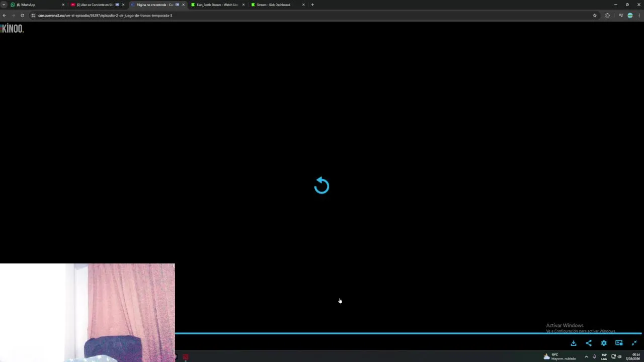This screenshot has width=644, height=362.
Task: Go back to the previous page
Action: (4, 16)
